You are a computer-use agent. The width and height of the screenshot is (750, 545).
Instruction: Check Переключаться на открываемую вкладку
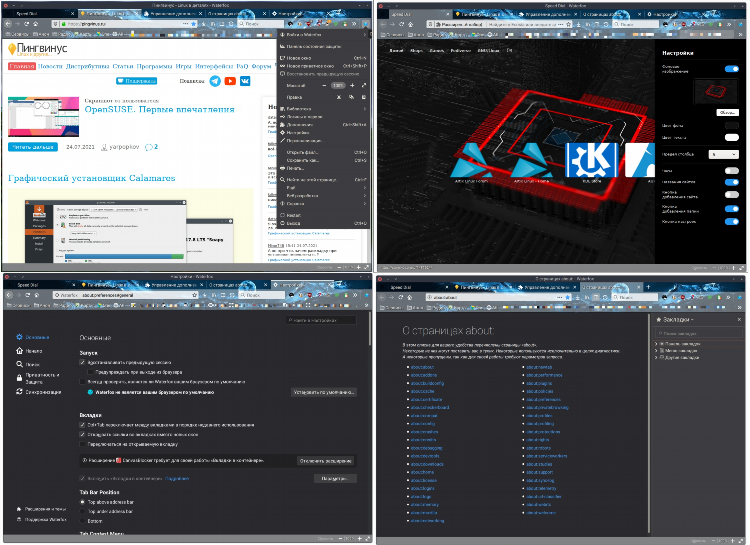(82, 444)
